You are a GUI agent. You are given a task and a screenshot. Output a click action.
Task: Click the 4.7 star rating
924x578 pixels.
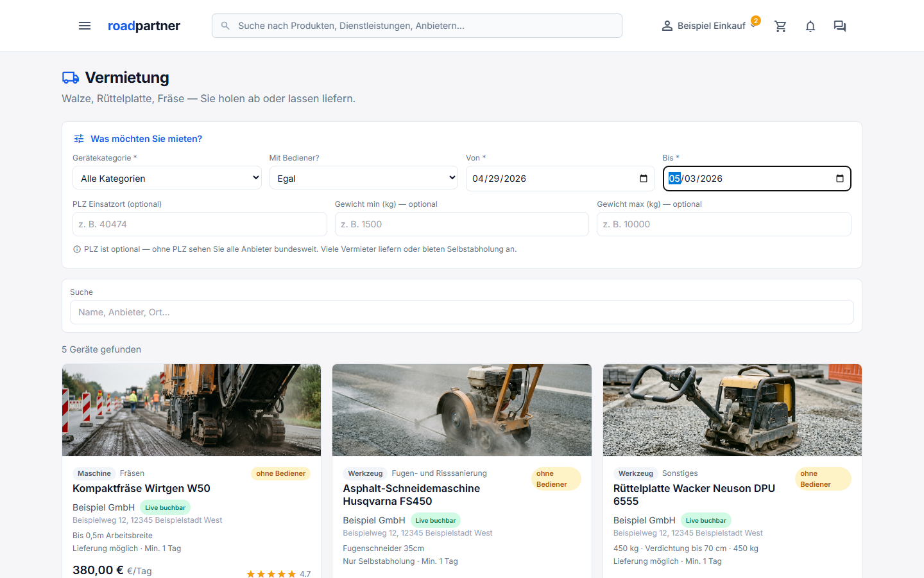tap(278, 574)
